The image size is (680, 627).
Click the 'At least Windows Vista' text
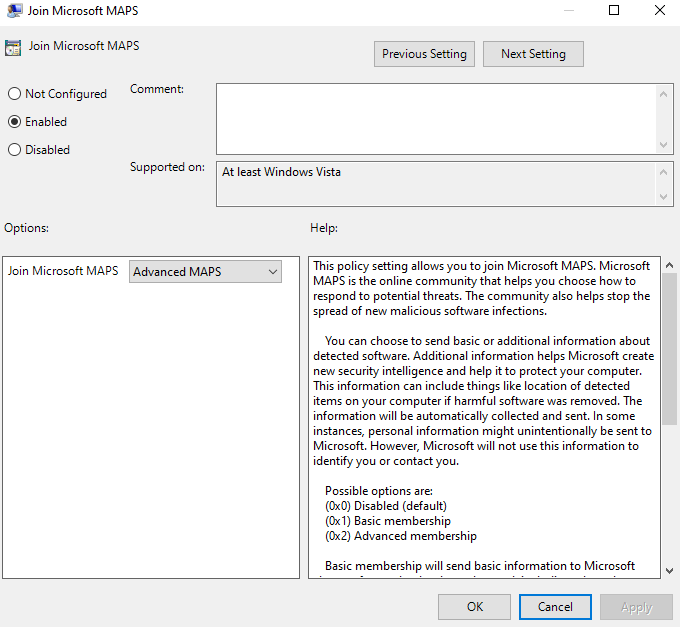point(281,172)
